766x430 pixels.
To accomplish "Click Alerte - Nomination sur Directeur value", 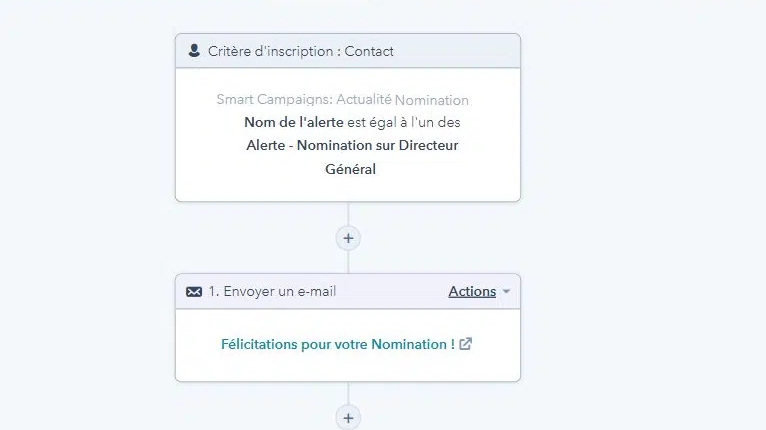I will tap(352, 146).
